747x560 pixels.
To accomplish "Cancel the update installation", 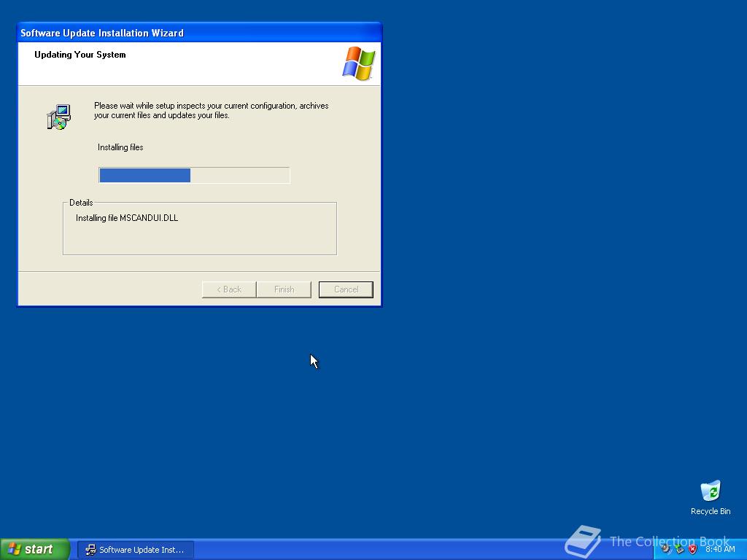I will (x=346, y=289).
